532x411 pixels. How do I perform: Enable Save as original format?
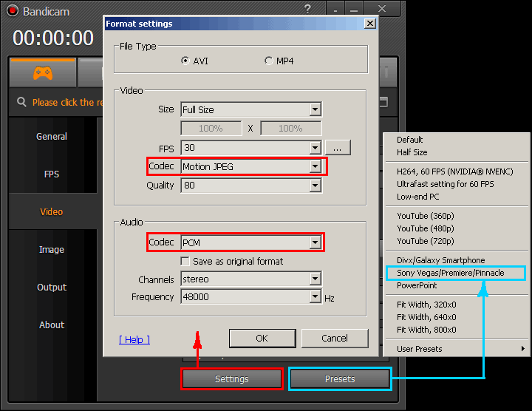click(x=185, y=262)
